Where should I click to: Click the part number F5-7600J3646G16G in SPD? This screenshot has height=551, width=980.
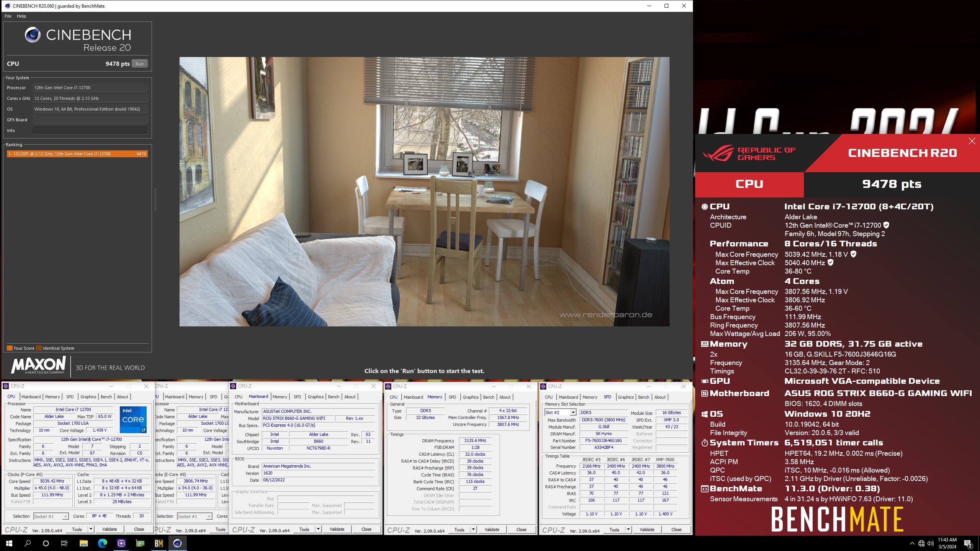(604, 440)
